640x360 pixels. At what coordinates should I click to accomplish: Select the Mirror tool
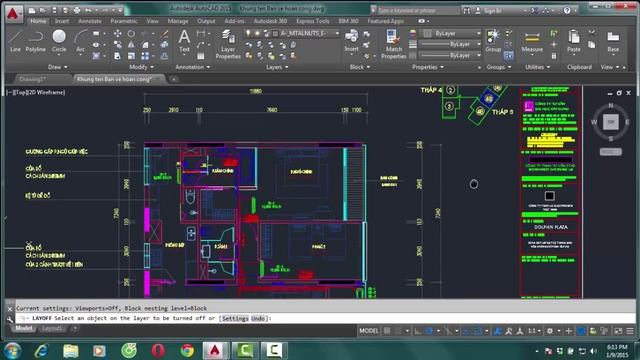click(x=131, y=44)
